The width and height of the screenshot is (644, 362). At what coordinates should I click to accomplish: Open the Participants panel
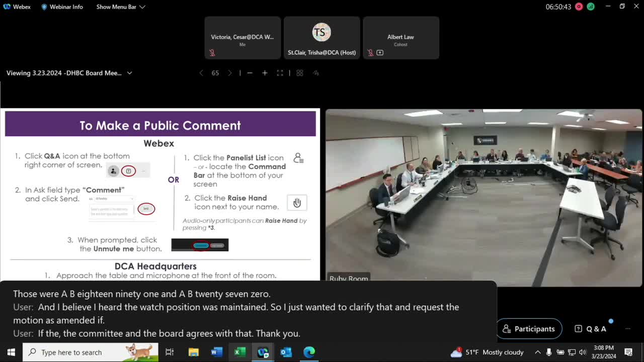pyautogui.click(x=529, y=328)
